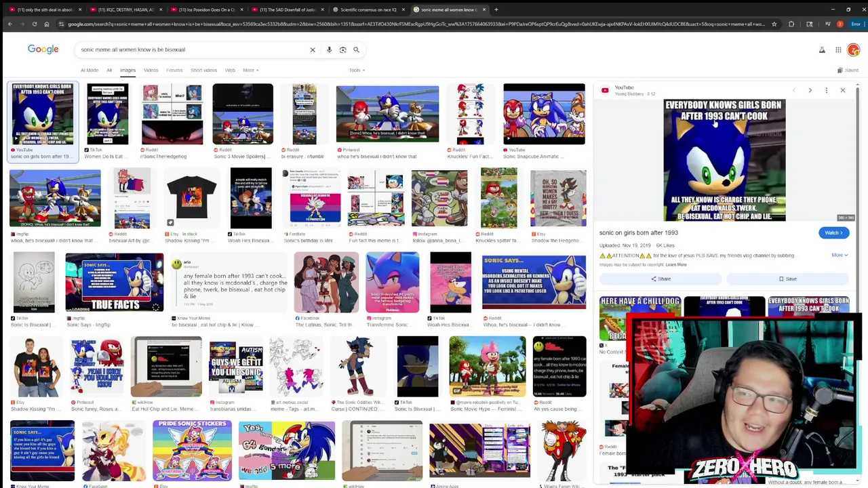The height and width of the screenshot is (488, 868).
Task: Open 'sonic on girls born after 1993' title
Action: (638, 232)
